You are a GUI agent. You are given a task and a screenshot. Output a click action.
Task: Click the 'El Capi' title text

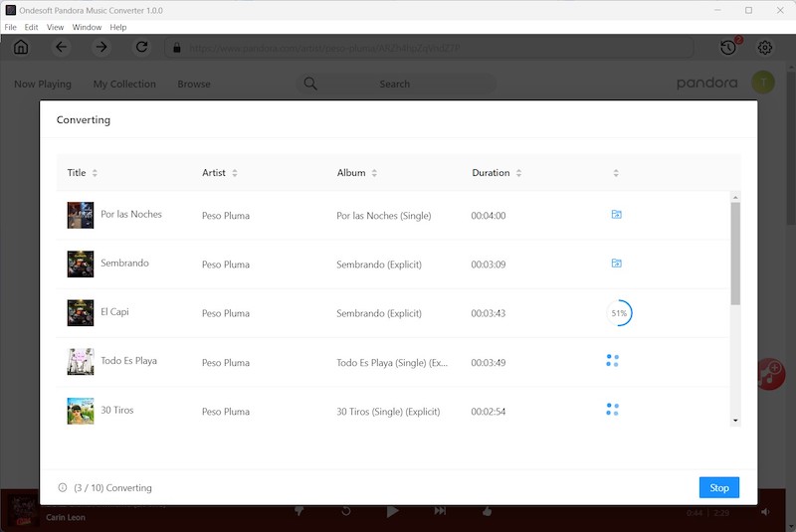point(114,312)
